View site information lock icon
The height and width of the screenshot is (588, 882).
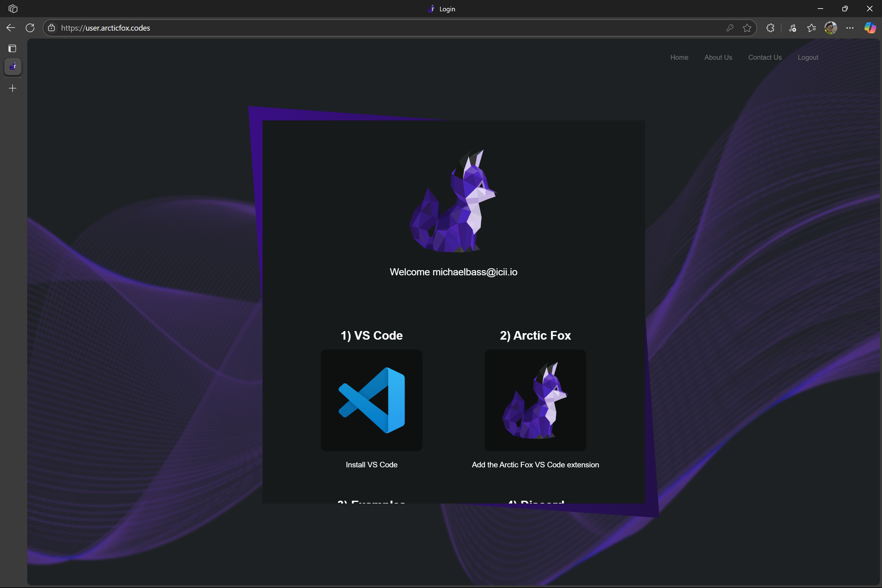coord(52,28)
